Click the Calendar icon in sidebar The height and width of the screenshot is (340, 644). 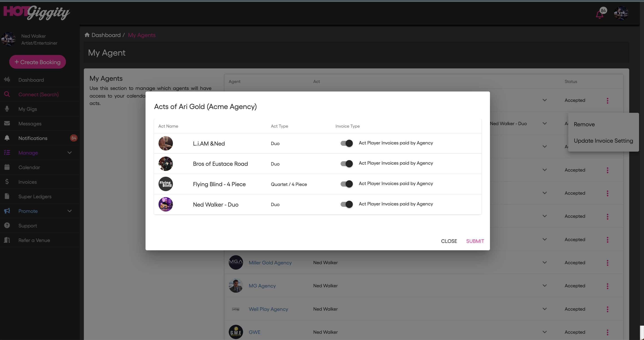[7, 167]
